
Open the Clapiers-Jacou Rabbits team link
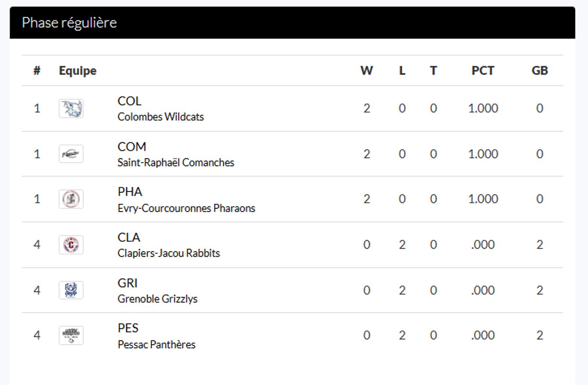click(168, 253)
